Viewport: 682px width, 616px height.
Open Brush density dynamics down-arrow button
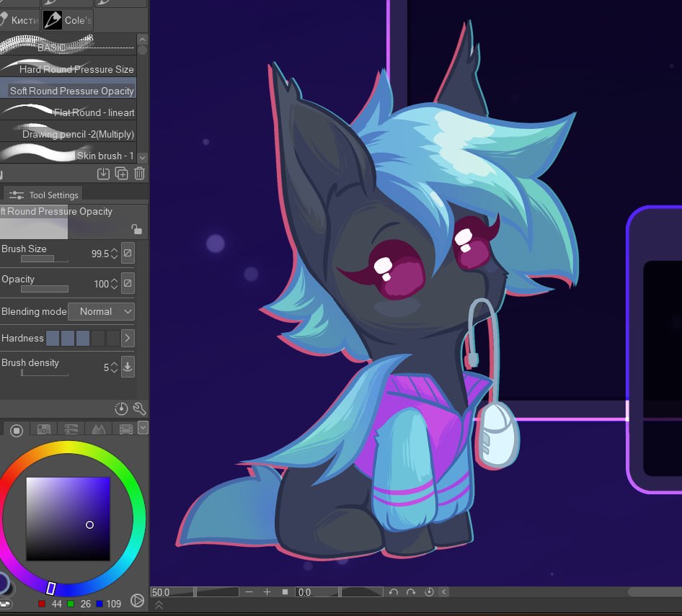(128, 367)
